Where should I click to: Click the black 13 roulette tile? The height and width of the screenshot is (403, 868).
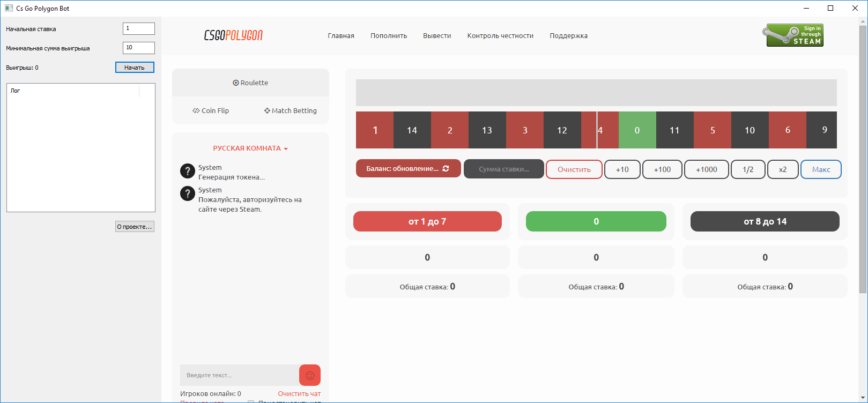487,130
